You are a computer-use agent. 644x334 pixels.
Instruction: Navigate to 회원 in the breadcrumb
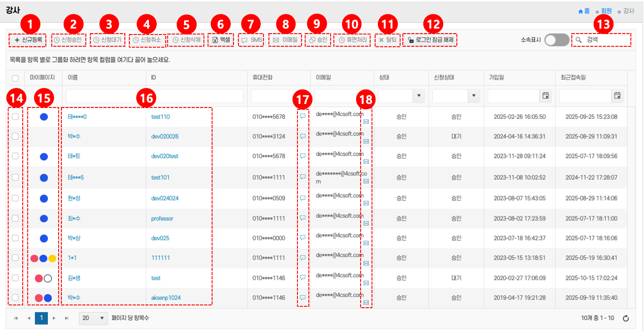[606, 11]
